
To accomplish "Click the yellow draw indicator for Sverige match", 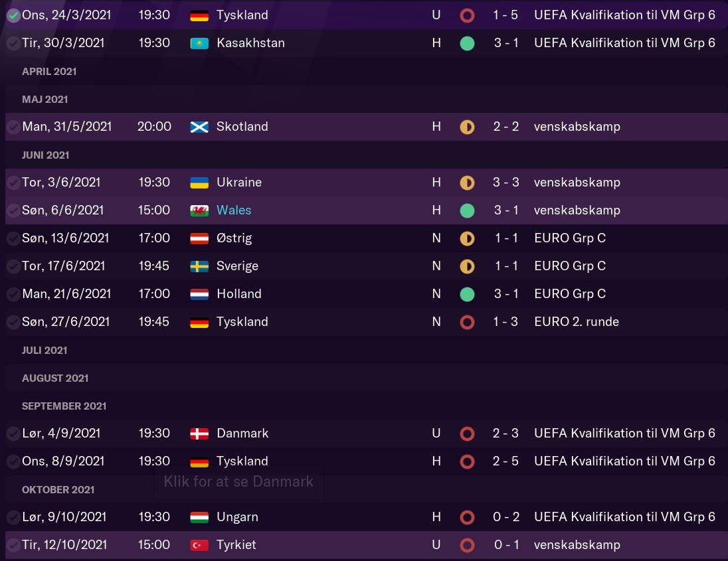I will click(x=467, y=266).
